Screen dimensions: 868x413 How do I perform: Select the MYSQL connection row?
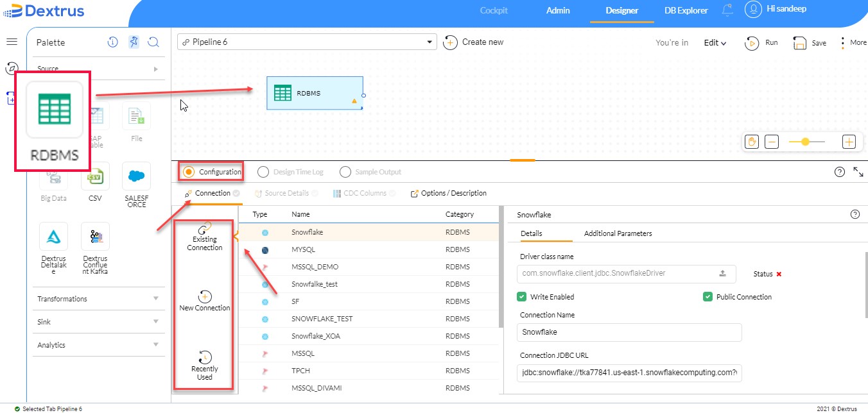(x=369, y=249)
